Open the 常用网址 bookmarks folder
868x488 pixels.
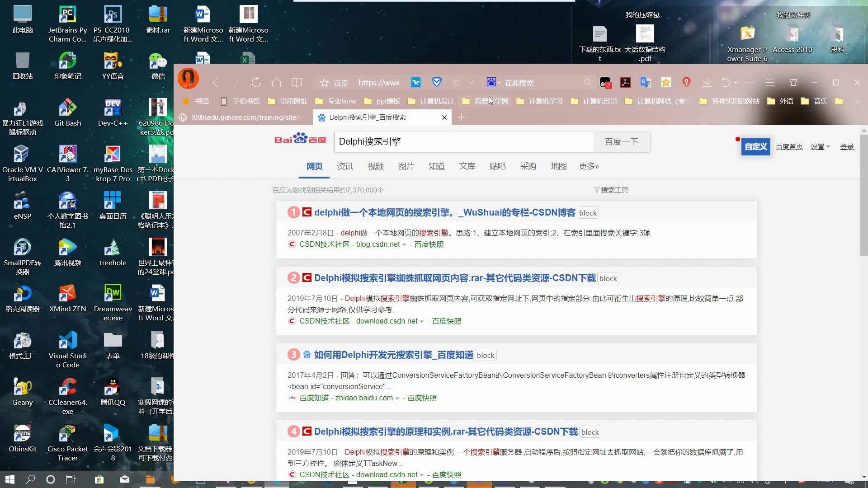point(287,101)
